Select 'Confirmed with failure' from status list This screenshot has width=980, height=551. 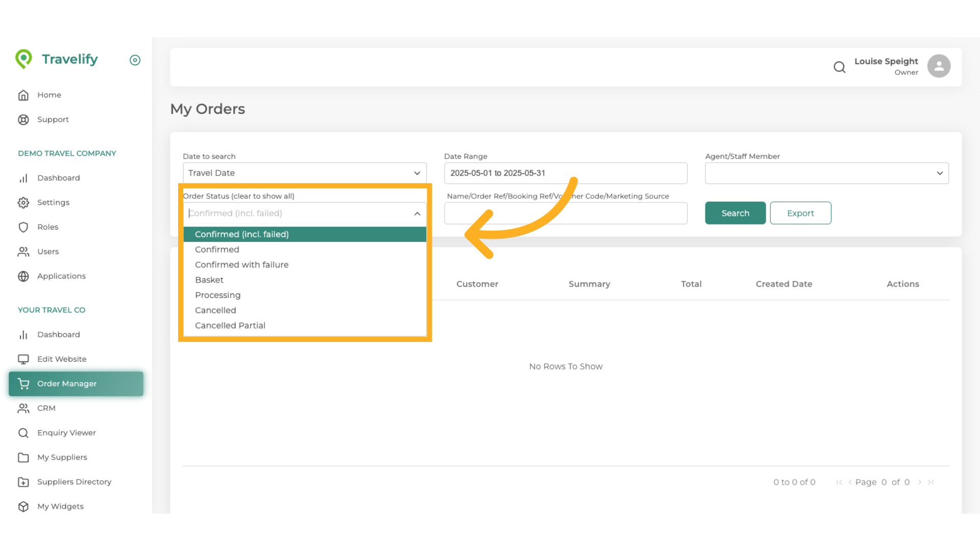point(241,264)
